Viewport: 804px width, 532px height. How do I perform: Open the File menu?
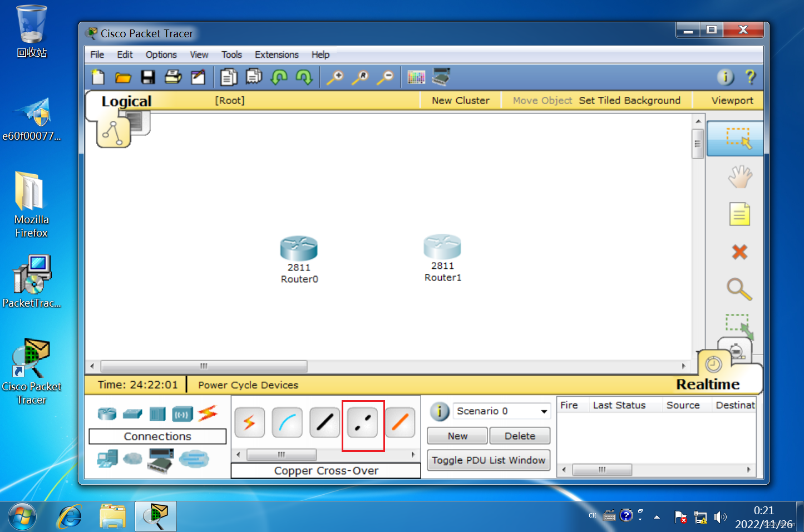(97, 55)
